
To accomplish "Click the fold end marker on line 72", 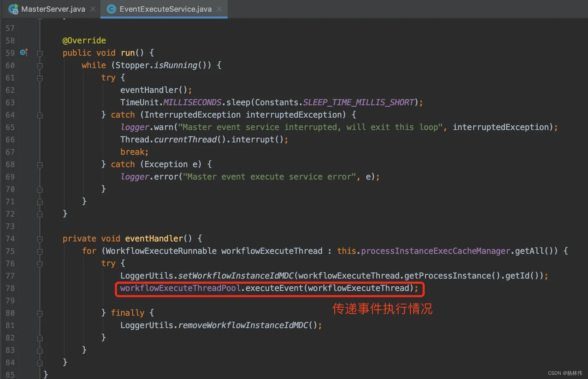I will pos(40,214).
